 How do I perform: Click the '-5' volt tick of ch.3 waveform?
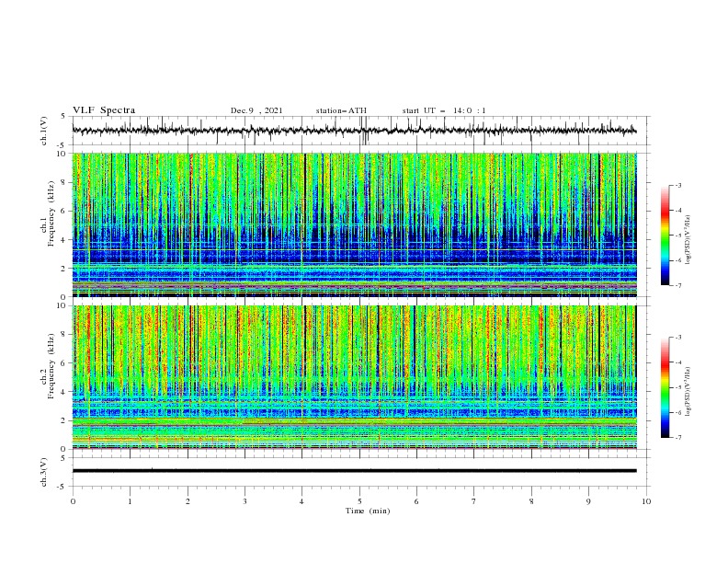coord(62,487)
